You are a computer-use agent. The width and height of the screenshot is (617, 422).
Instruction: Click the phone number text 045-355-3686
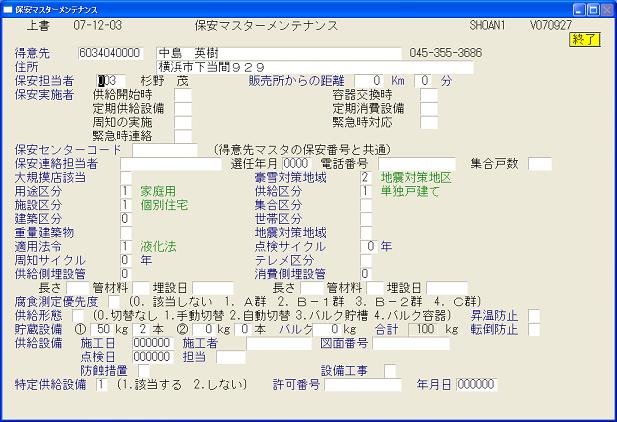click(445, 53)
